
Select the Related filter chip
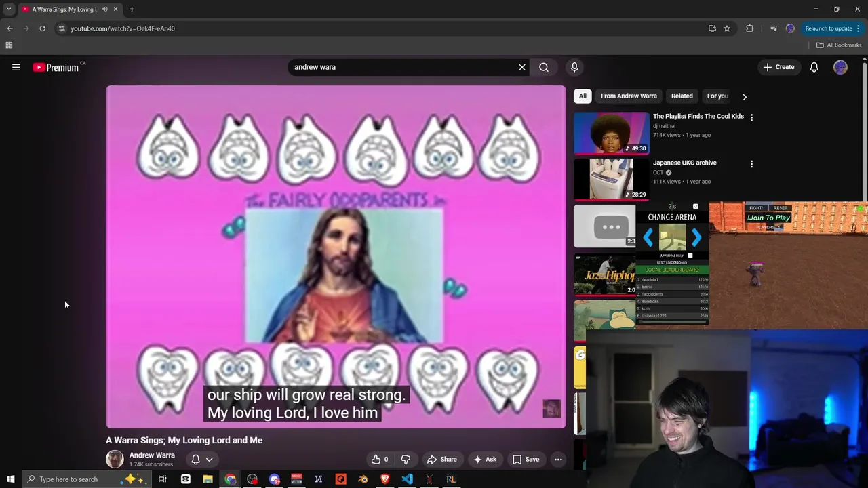click(x=682, y=96)
